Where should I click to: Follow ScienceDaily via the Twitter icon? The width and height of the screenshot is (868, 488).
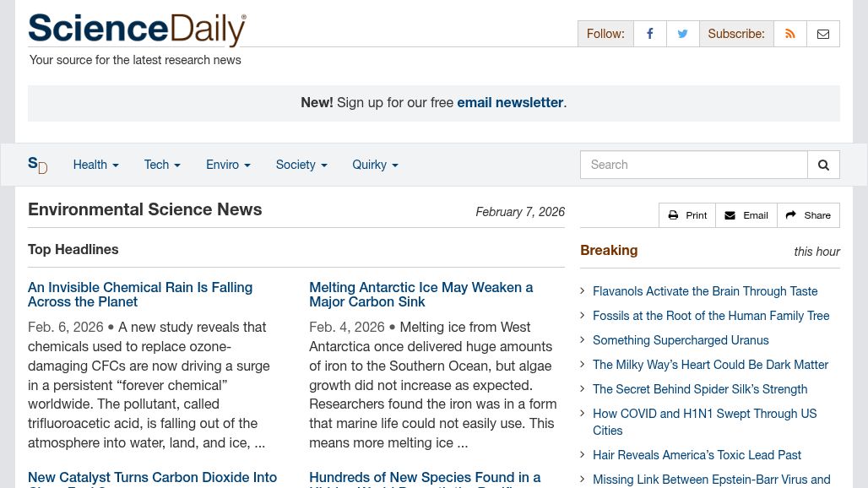click(x=682, y=34)
